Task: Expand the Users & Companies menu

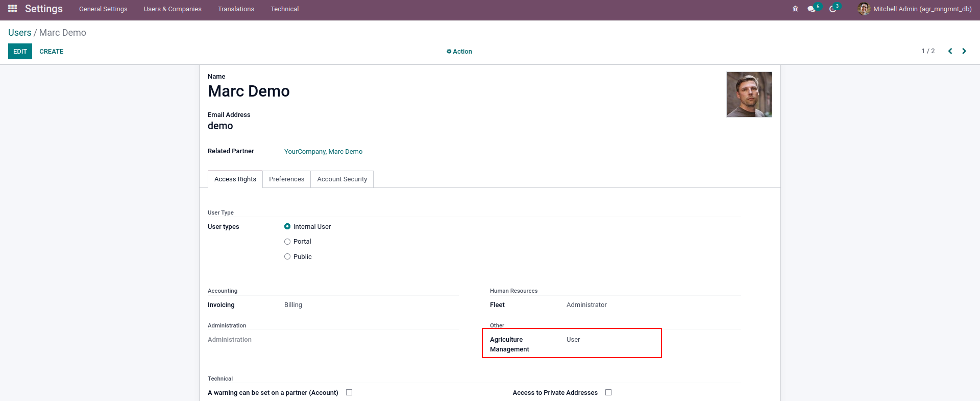Action: pos(173,9)
